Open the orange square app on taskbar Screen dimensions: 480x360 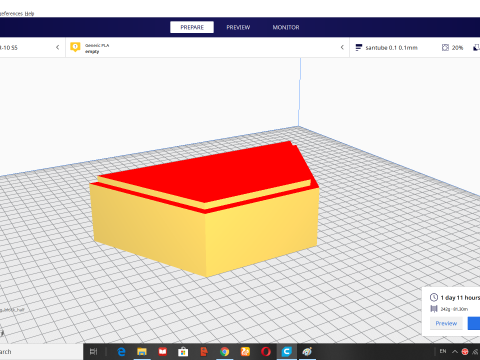(245, 351)
